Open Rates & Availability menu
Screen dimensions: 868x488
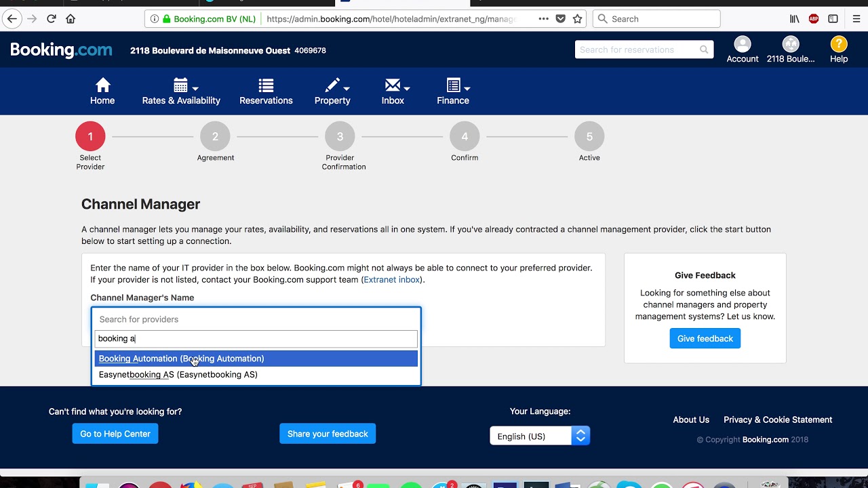click(x=181, y=91)
